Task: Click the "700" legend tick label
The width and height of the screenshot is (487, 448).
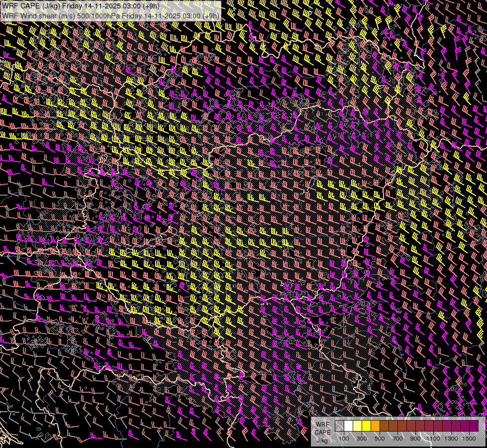Action: click(x=397, y=439)
